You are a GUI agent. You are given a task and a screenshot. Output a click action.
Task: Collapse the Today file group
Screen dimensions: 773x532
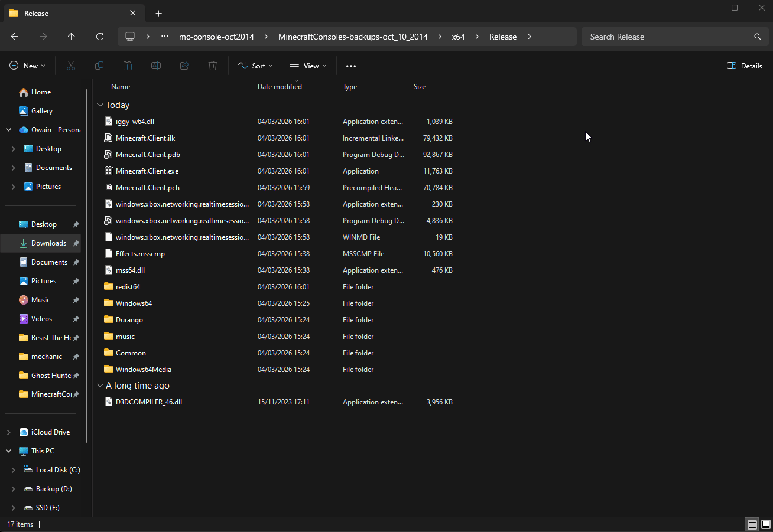(x=100, y=105)
